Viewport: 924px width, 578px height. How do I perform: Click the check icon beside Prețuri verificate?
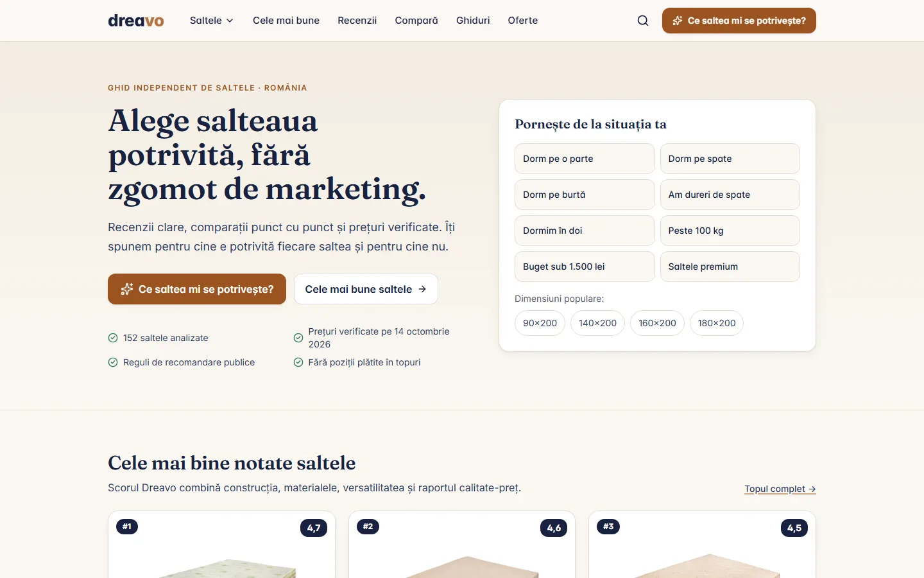pyautogui.click(x=298, y=338)
